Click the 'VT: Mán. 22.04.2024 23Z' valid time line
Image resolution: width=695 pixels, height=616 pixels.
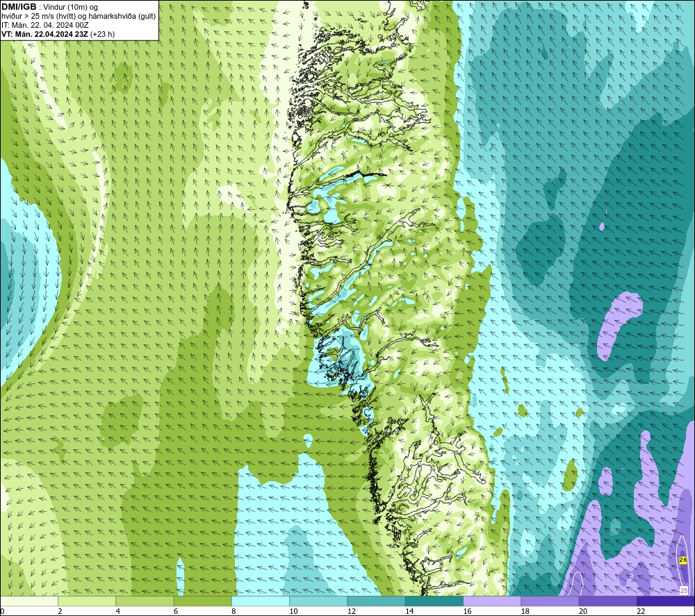(44, 34)
